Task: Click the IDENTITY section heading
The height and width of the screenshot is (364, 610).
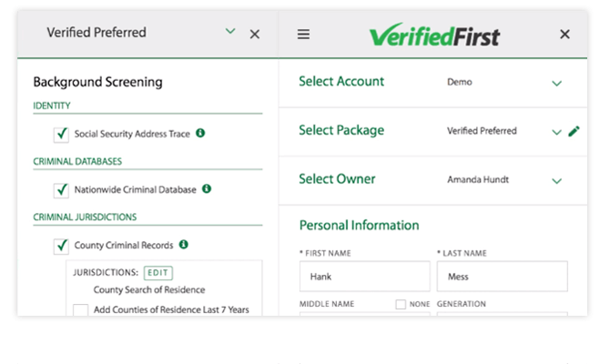Action: click(x=52, y=106)
